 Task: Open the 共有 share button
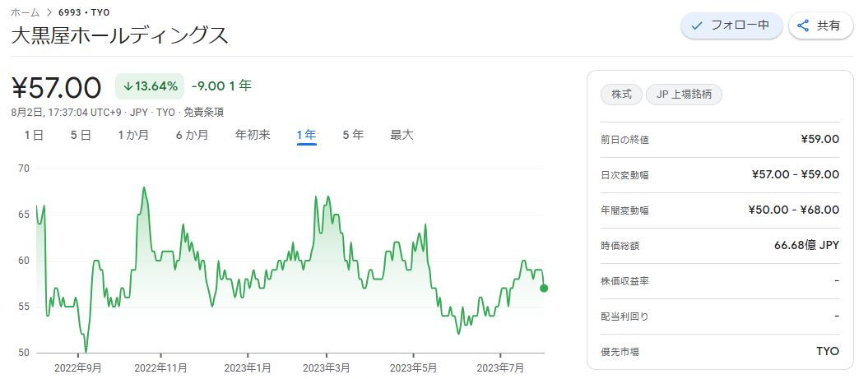coord(821,25)
